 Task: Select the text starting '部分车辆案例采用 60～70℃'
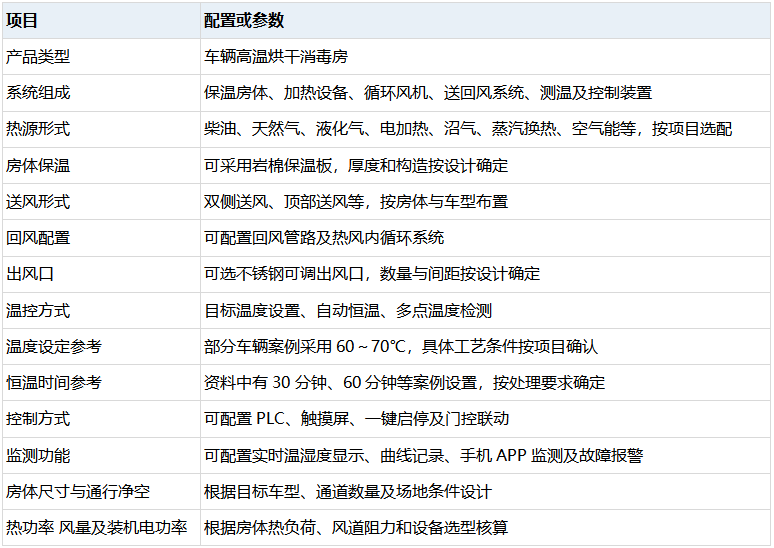tap(401, 347)
